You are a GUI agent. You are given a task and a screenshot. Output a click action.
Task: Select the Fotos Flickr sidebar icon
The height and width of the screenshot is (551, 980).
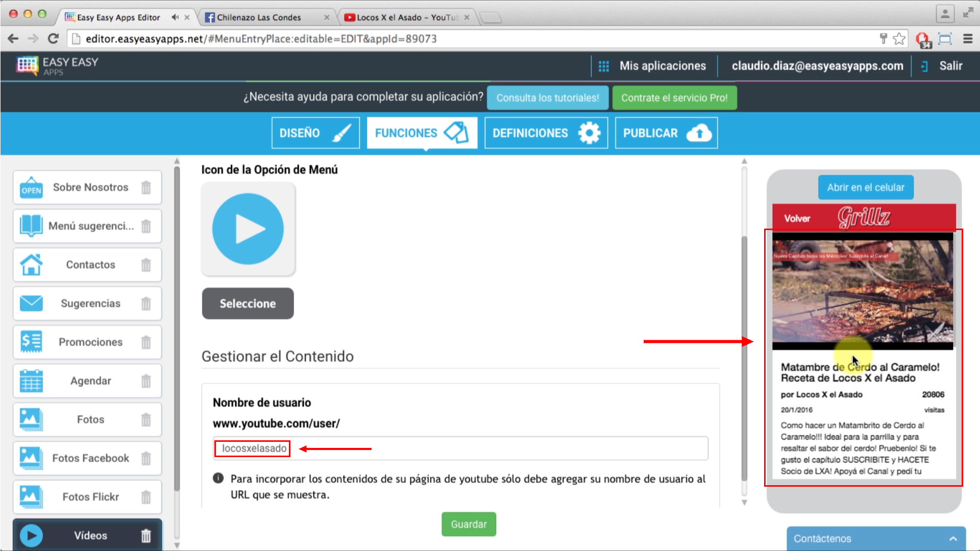coord(31,496)
